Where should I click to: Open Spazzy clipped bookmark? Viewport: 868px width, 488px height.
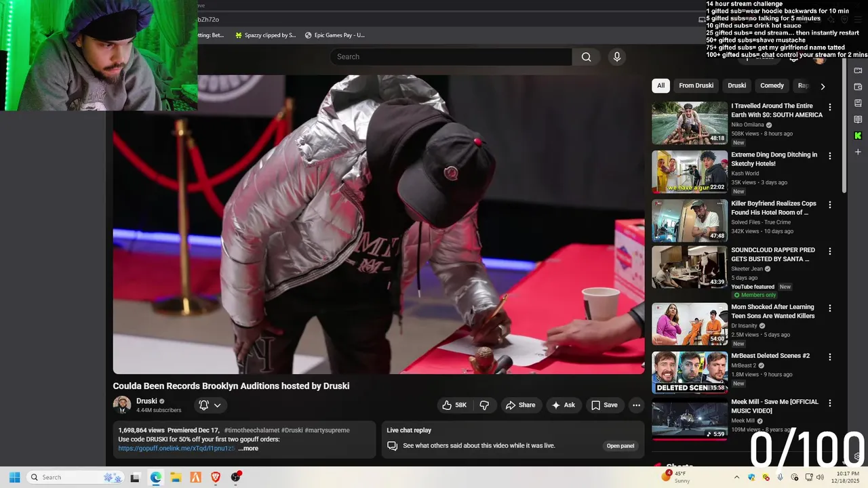tap(265, 35)
